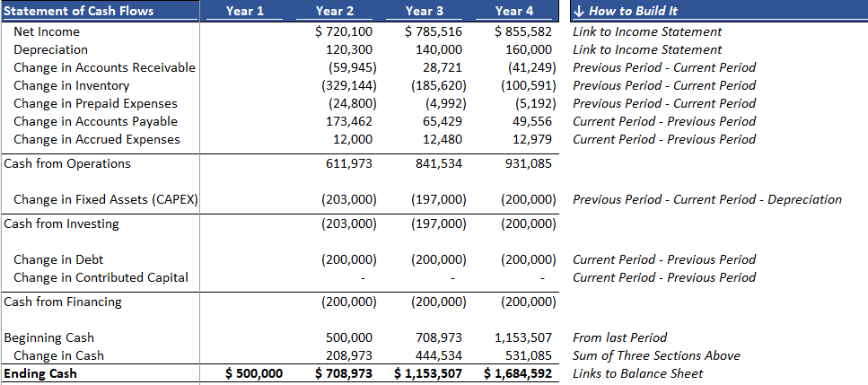Click Year 2 Change in Cash 208,973

pyautogui.click(x=350, y=355)
